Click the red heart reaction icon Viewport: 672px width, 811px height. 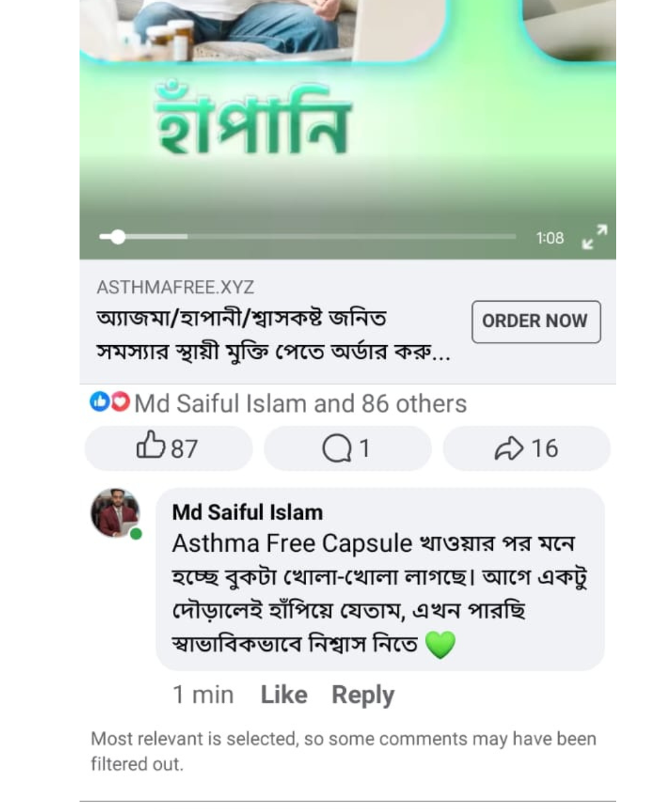[x=119, y=402]
